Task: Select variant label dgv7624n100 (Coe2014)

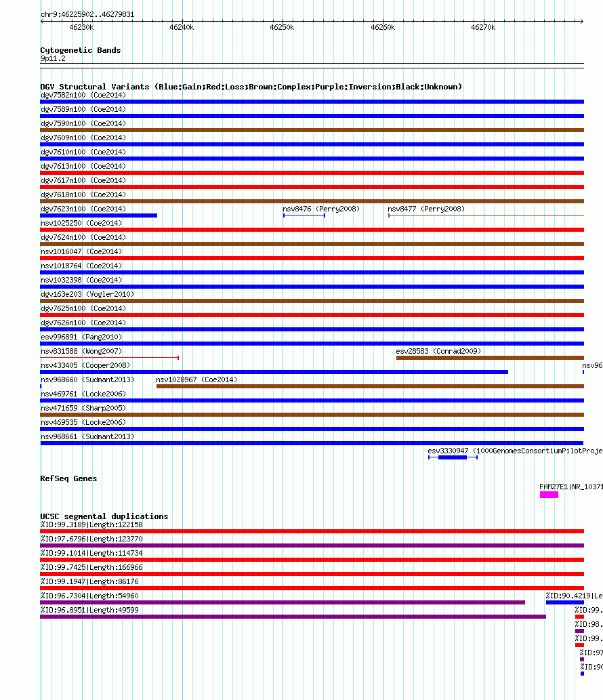Action: [x=83, y=237]
